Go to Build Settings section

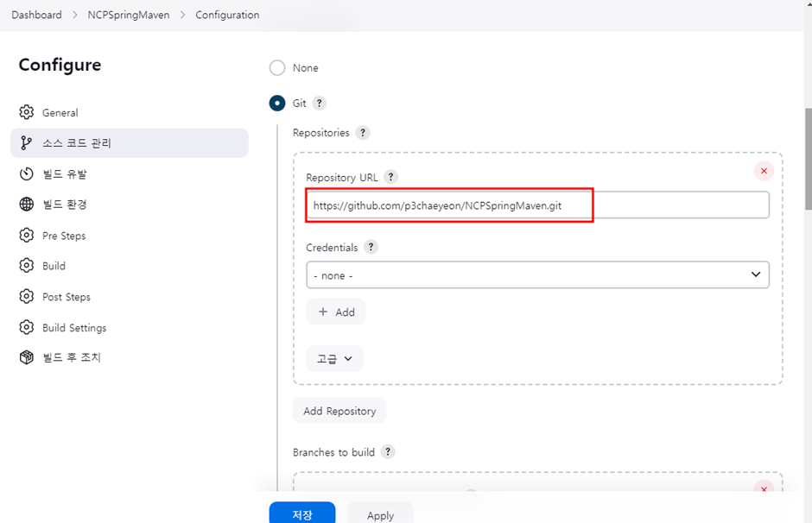pos(130,327)
